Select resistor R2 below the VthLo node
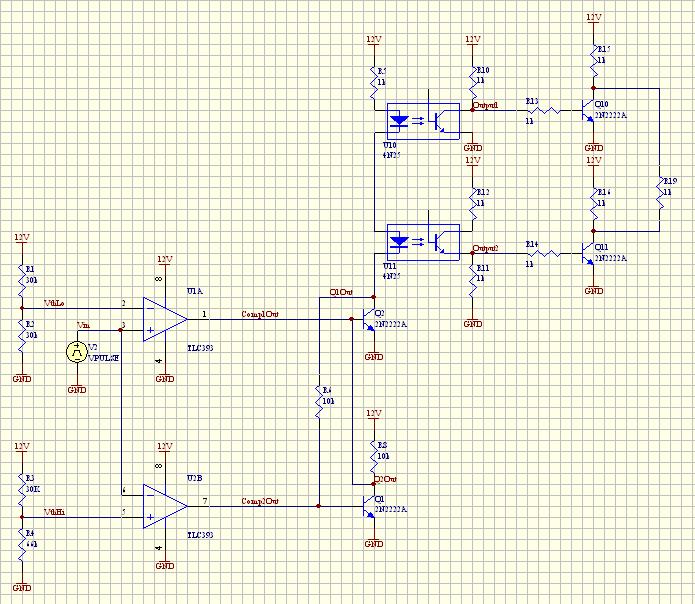 pyautogui.click(x=22, y=335)
